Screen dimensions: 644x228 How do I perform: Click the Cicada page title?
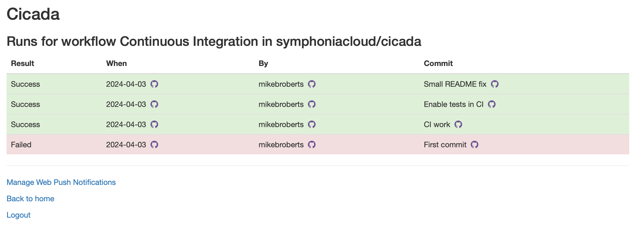[33, 14]
